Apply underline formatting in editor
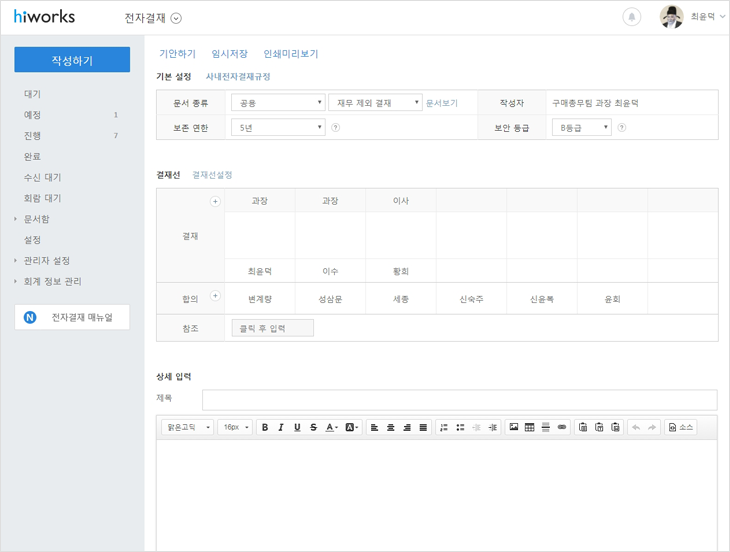The image size is (730, 552). (x=297, y=427)
